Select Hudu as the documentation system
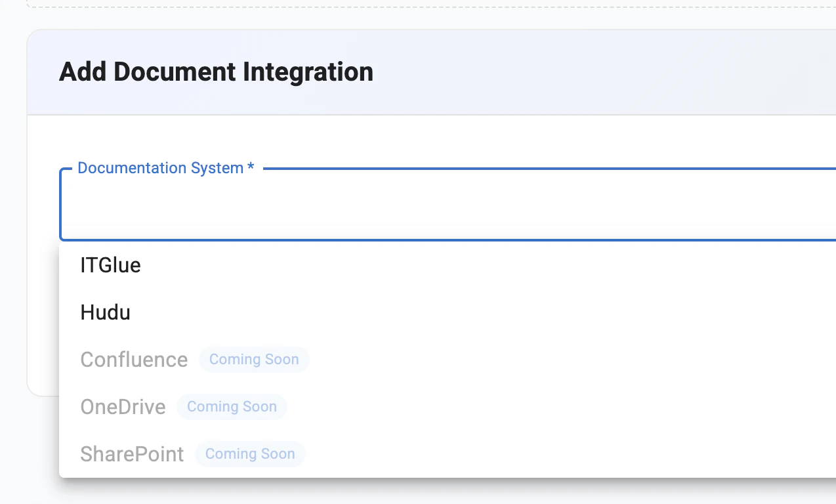Viewport: 836px width, 504px height. click(x=105, y=312)
